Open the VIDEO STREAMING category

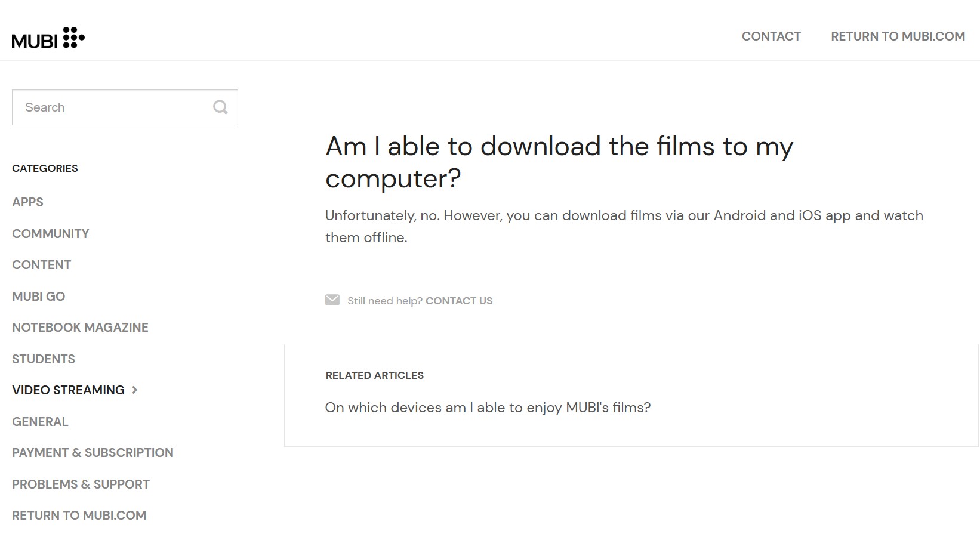[x=68, y=390]
